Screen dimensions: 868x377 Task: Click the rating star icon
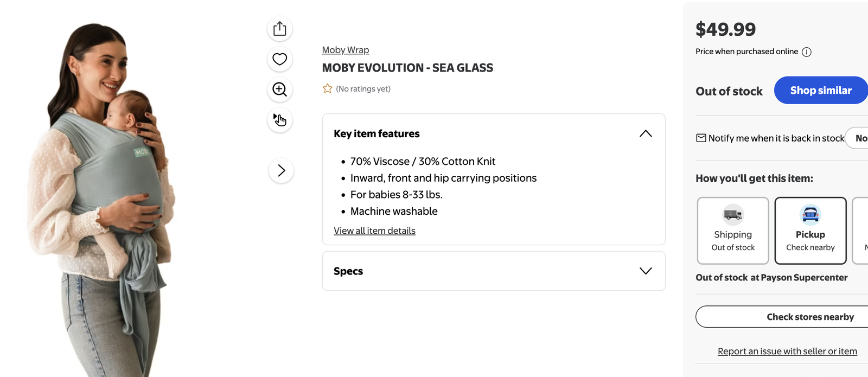click(328, 88)
